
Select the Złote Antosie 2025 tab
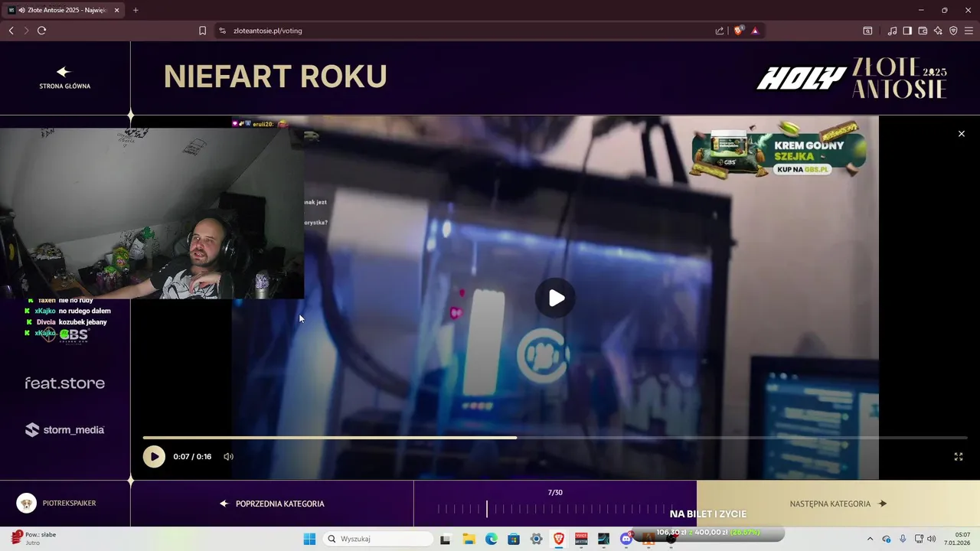(64, 10)
